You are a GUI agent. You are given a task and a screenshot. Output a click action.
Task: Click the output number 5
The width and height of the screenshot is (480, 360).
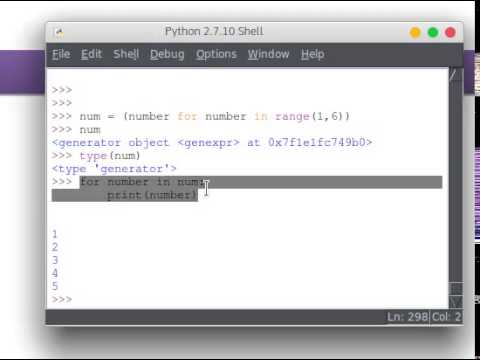pos(55,286)
